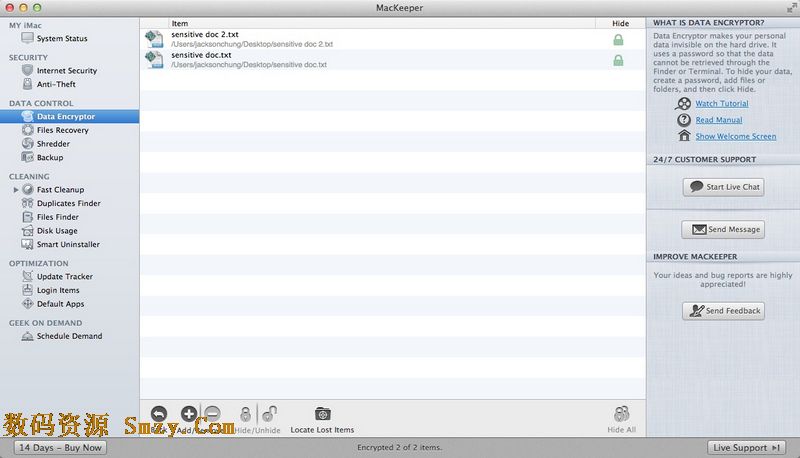Click the Files Finder icon
The height and width of the screenshot is (458, 800).
(28, 217)
